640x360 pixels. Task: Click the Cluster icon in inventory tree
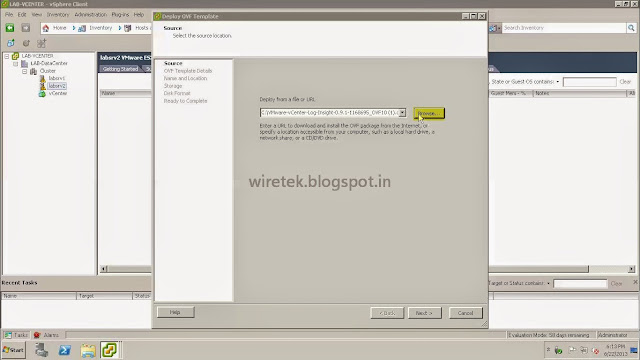click(x=33, y=71)
